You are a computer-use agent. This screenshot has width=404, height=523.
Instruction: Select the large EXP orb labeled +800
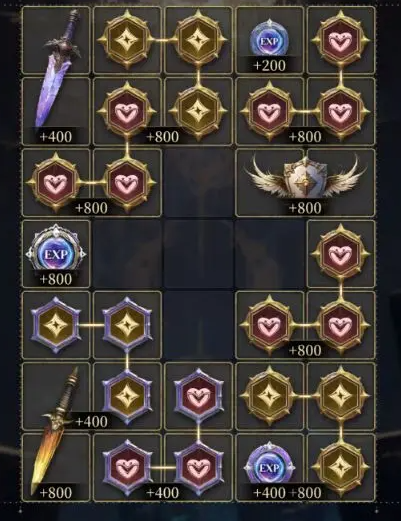tap(56, 254)
